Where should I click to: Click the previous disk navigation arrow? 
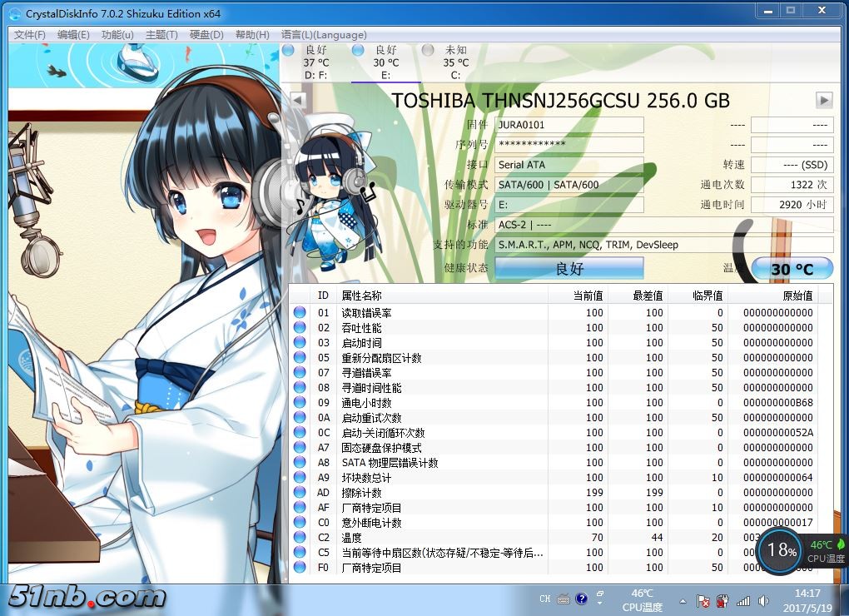pos(297,98)
